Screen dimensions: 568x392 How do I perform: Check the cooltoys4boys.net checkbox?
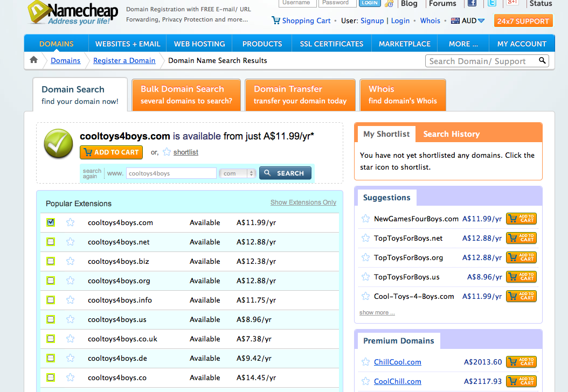51,242
